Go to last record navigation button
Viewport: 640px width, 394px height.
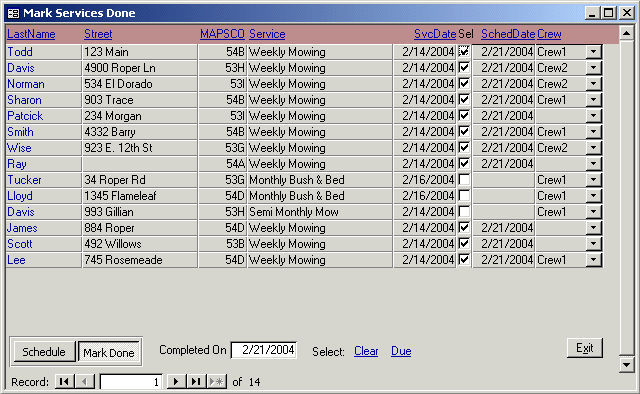[196, 381]
